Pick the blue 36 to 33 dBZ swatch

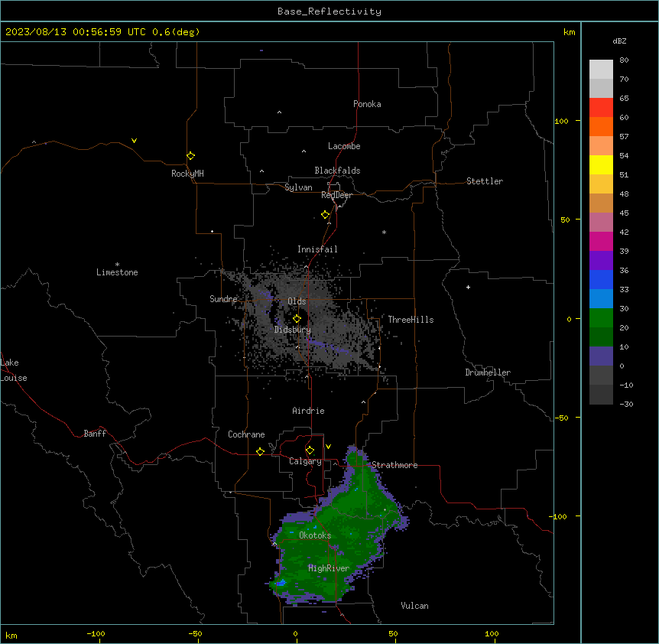[x=601, y=279]
